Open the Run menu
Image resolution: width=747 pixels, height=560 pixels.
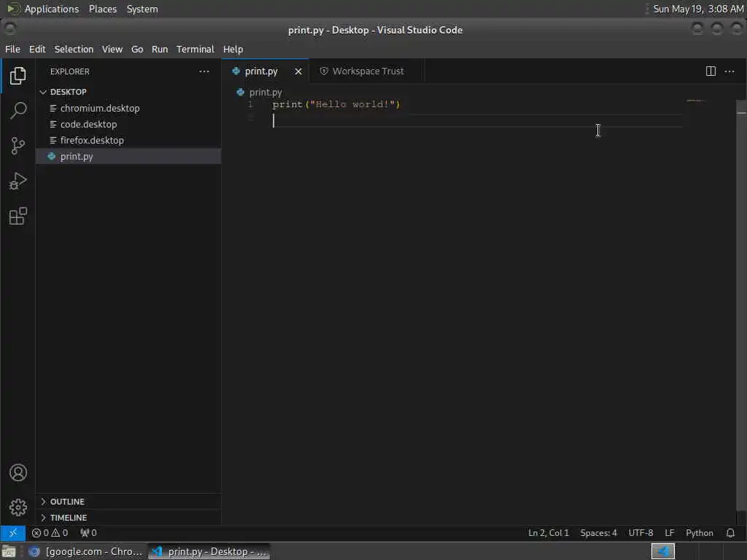coord(160,49)
